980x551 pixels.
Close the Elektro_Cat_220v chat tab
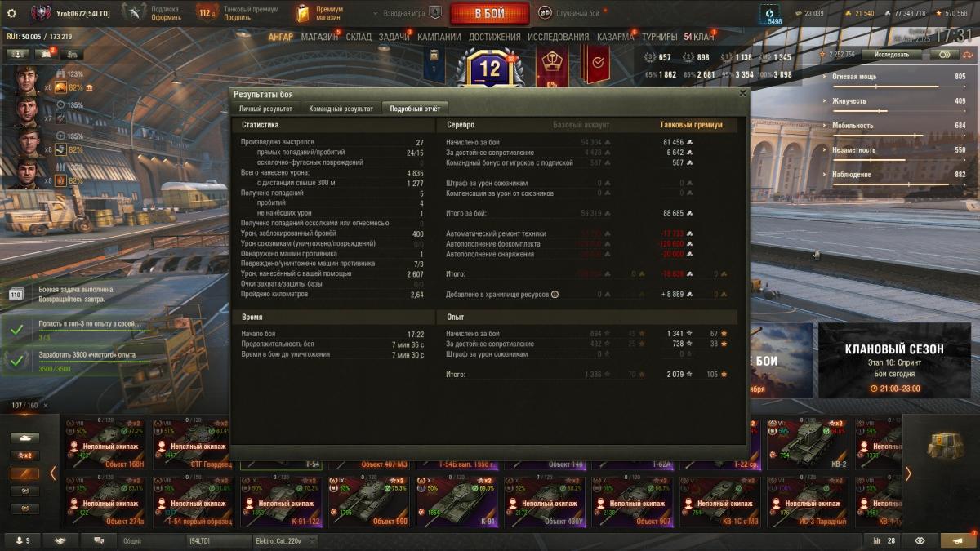(313, 540)
